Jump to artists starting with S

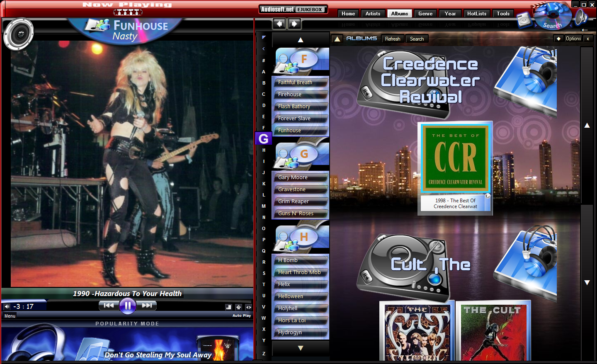click(x=264, y=273)
